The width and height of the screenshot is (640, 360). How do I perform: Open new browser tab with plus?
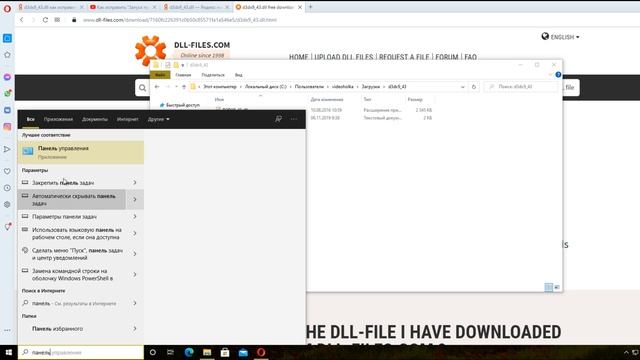coord(310,7)
